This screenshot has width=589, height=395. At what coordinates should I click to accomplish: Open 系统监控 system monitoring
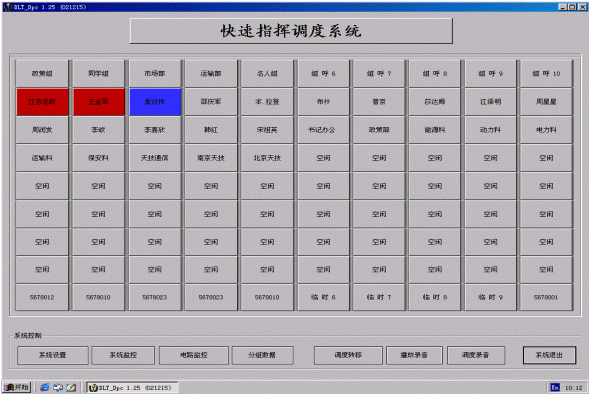(123, 355)
